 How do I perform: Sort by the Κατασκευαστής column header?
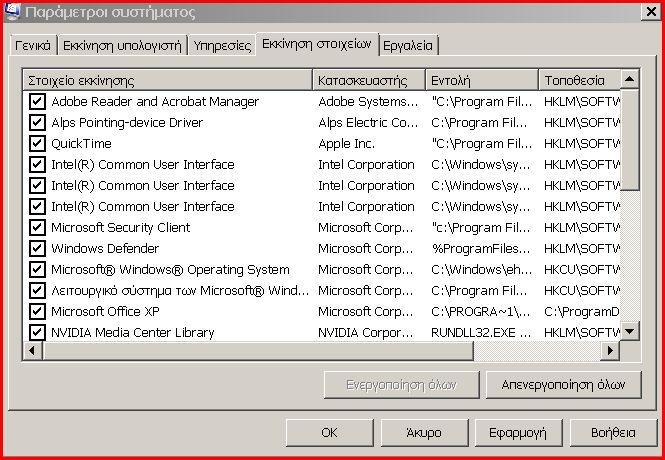coord(369,80)
